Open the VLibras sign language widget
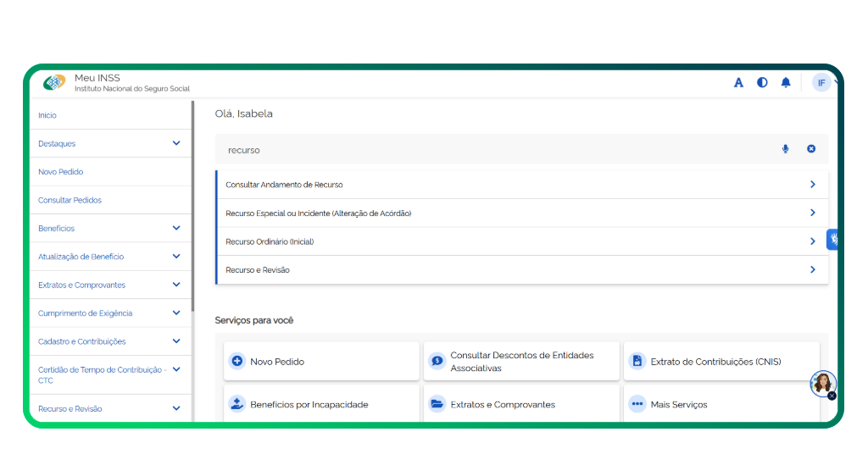868x454 pixels. pyautogui.click(x=832, y=240)
